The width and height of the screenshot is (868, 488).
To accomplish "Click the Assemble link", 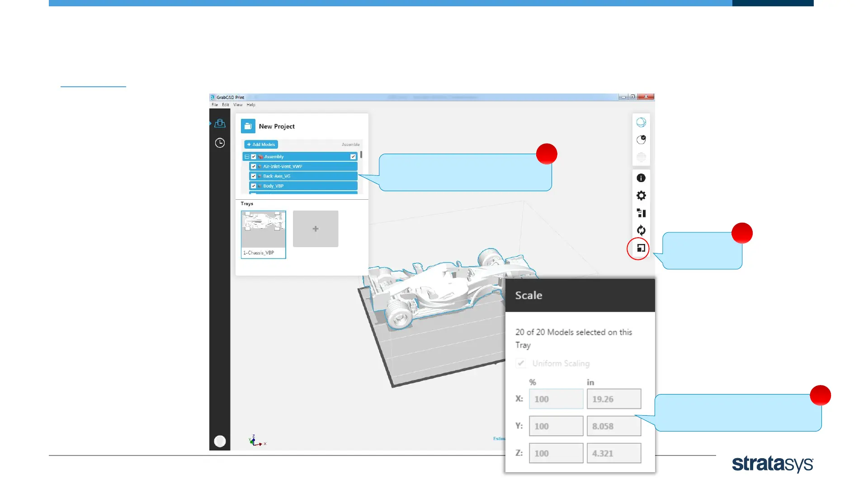I will point(350,145).
